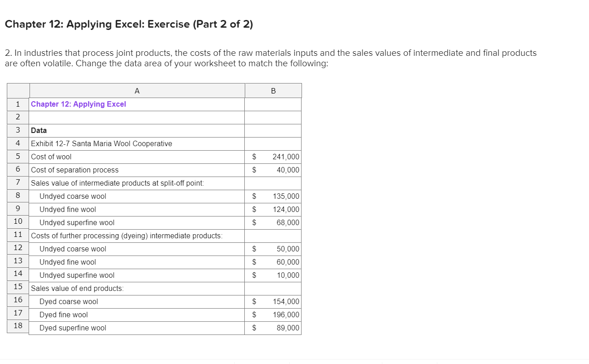Select the column A header
This screenshot has width=589, height=364.
tap(137, 90)
